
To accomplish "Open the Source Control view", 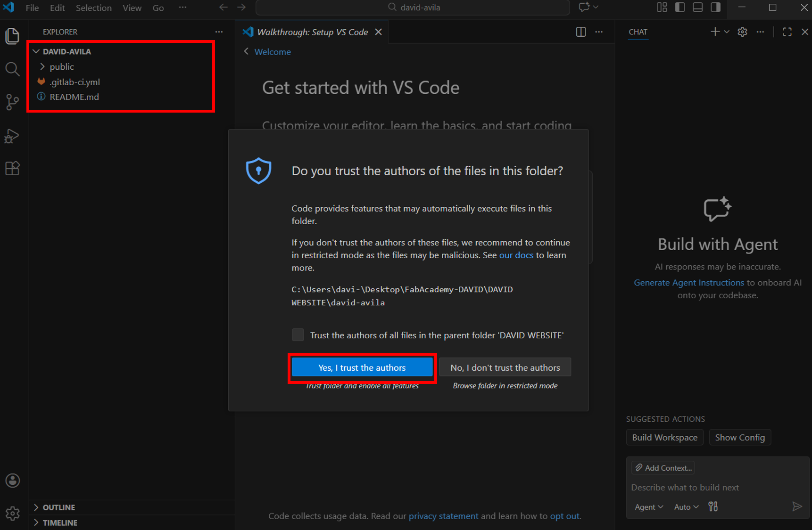I will 12,102.
